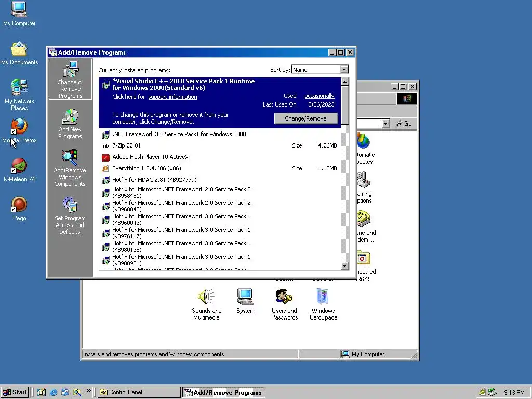Image resolution: width=532 pixels, height=399 pixels.
Task: Click the 4.26MB size value for 7-Zip
Action: pos(327,145)
